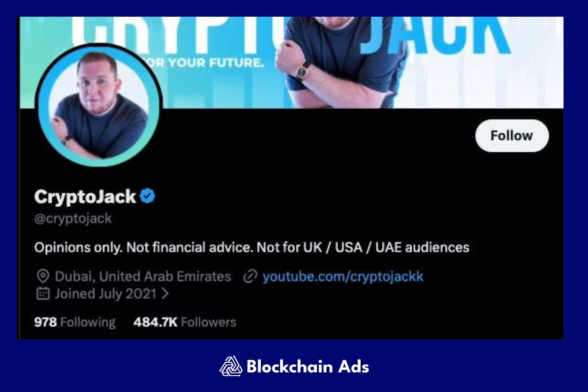Click the calendar joined icon
The width and height of the screenshot is (588, 392).
[x=43, y=293]
